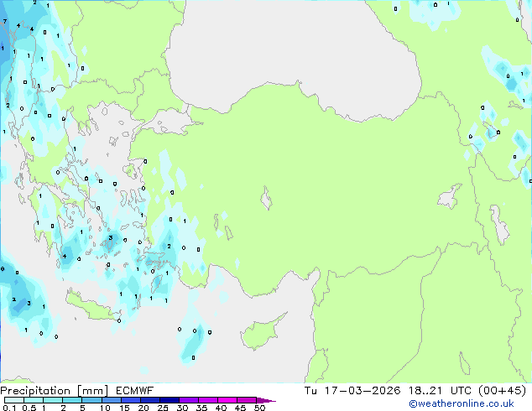The image size is (532, 411).
Task: Click the "UTC" label
Action: (x=461, y=391)
